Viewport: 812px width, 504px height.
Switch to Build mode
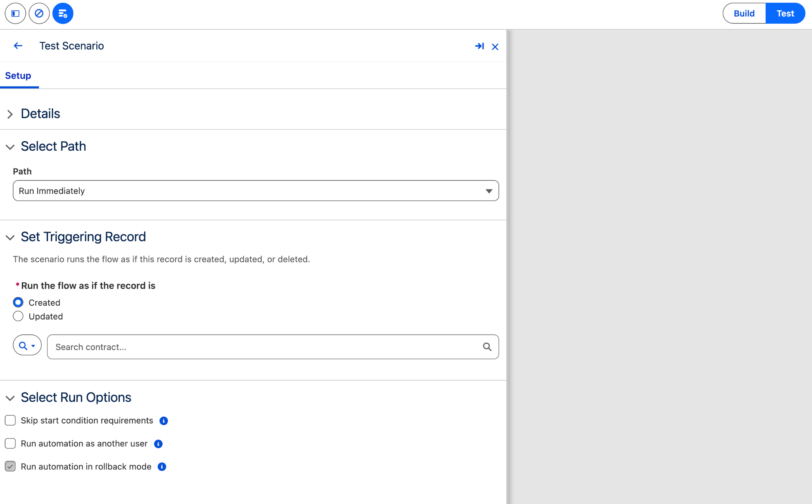point(744,13)
